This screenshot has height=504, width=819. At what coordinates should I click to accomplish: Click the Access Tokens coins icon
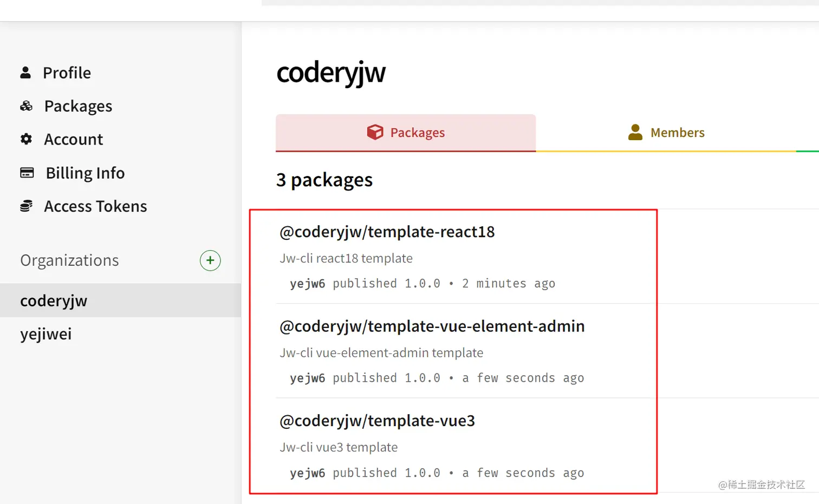(x=26, y=206)
